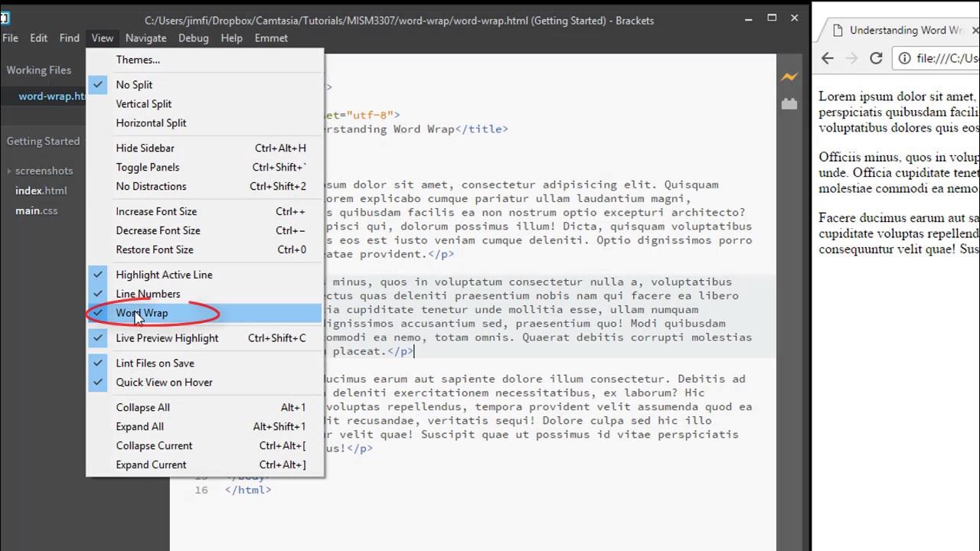Select word-wrap.html in Working Files

(51, 96)
